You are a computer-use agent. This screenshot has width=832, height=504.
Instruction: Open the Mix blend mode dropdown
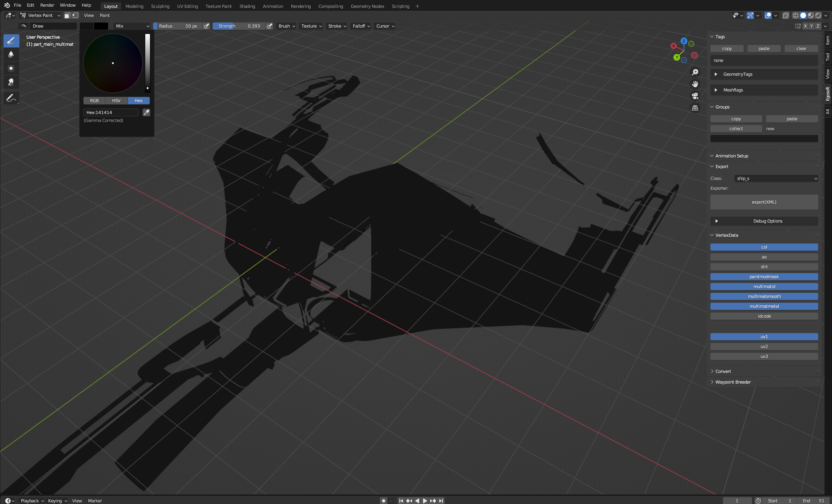tap(132, 26)
